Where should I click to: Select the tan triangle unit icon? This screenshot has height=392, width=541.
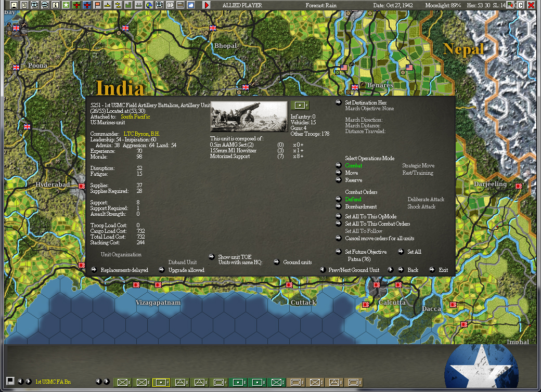pyautogui.click(x=334, y=382)
